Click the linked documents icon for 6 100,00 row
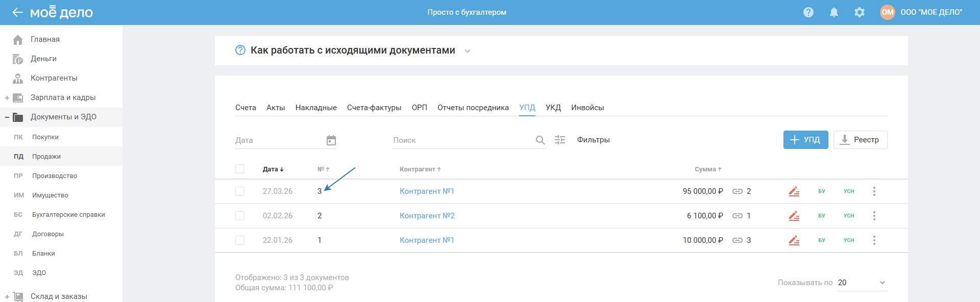 coord(738,216)
